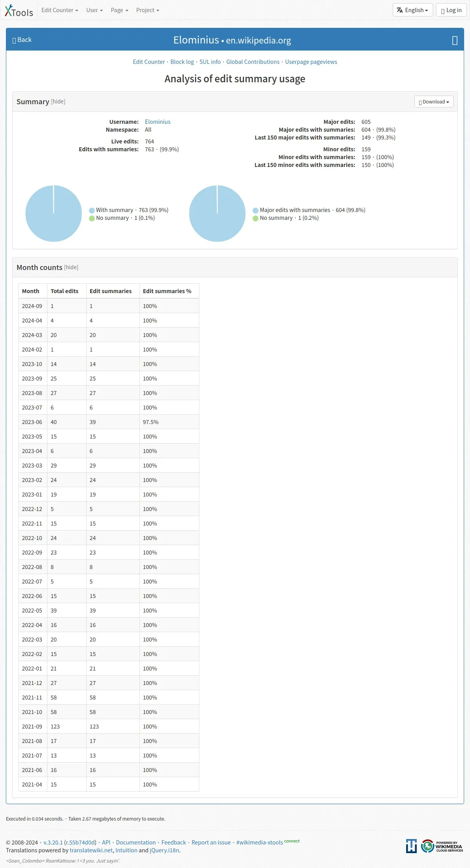Open the Elominius username link
The width and height of the screenshot is (470, 868).
point(157,122)
